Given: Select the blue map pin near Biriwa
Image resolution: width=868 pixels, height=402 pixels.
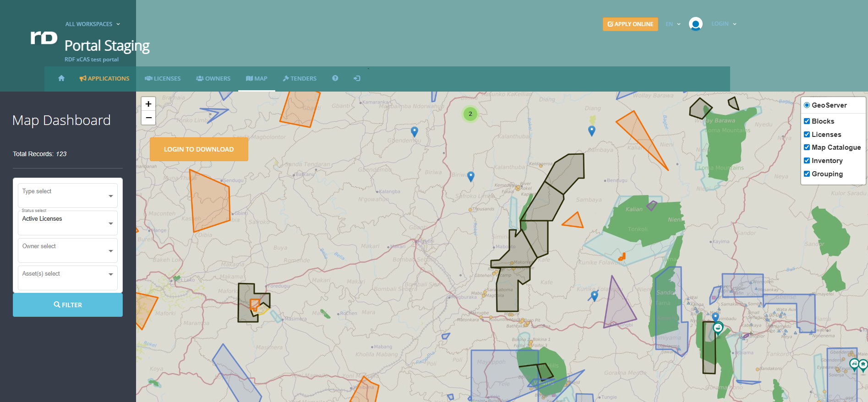Looking at the screenshot, I should coord(471,177).
